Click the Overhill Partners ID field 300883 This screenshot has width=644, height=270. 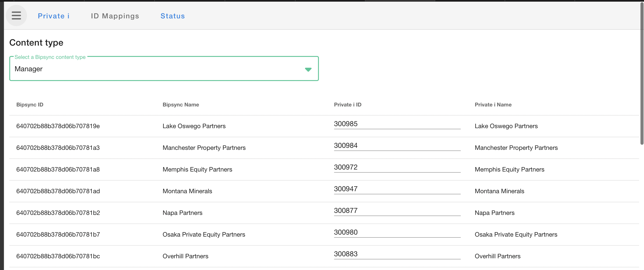pyautogui.click(x=397, y=254)
